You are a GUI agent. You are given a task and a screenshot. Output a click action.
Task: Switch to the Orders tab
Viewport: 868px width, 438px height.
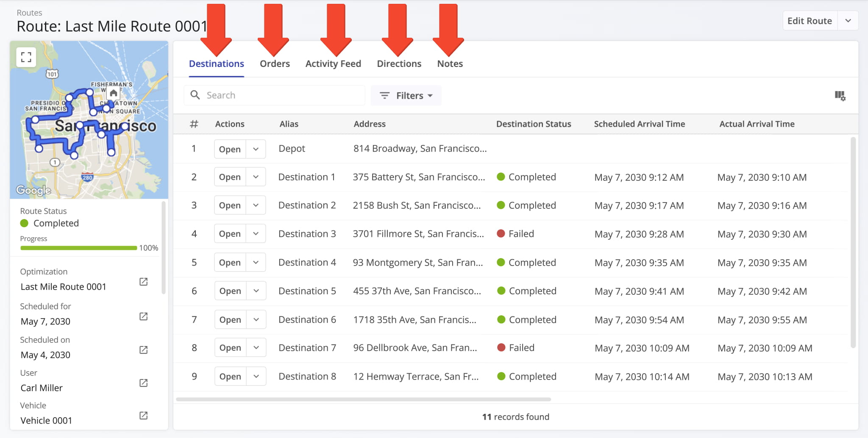(x=275, y=64)
